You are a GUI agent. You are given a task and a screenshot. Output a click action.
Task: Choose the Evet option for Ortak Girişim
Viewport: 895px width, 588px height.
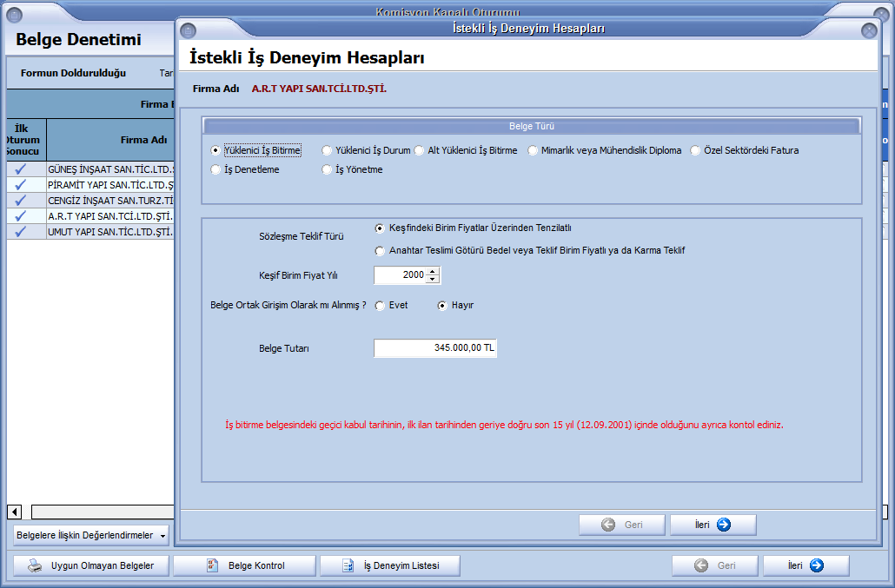click(381, 306)
